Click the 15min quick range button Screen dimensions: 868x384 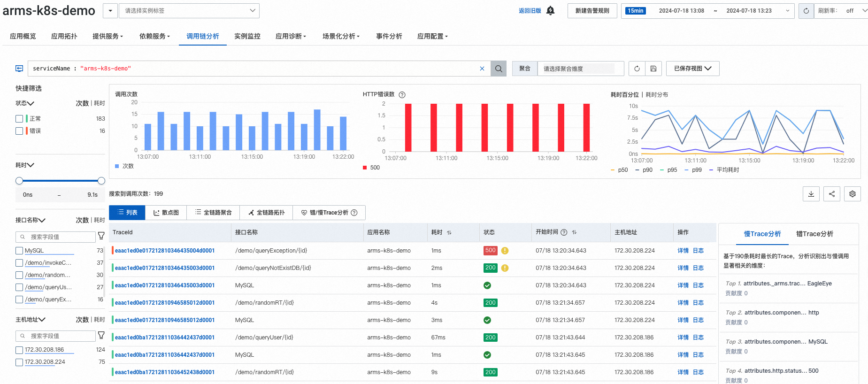pyautogui.click(x=636, y=11)
